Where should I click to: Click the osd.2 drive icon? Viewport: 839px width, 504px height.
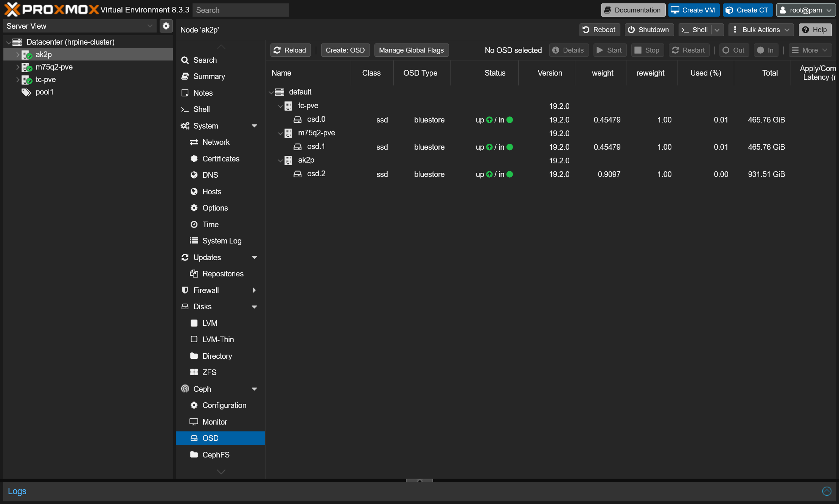[298, 174]
